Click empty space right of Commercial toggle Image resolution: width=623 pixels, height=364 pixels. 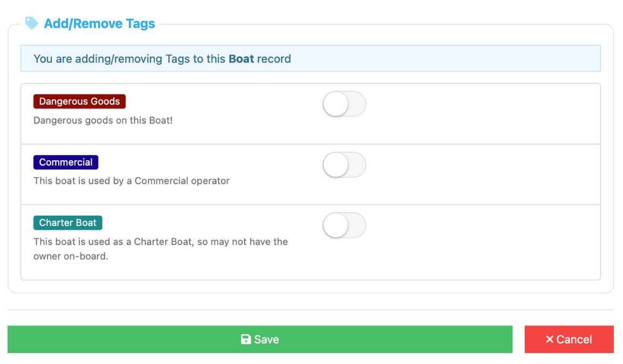point(480,174)
